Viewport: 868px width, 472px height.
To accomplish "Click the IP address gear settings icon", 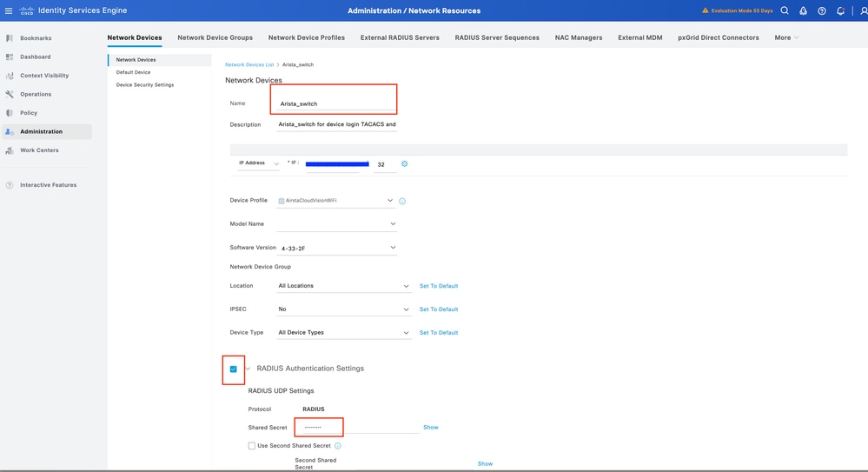I will tap(404, 163).
